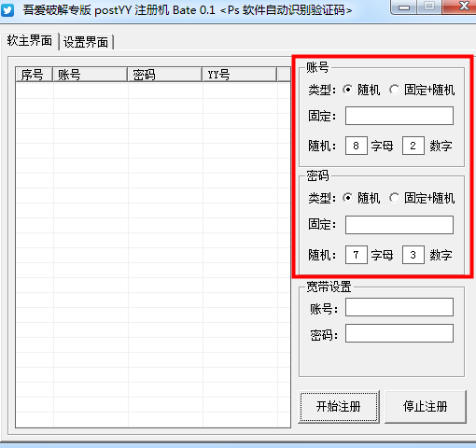Minimize the postYY 注册机 window
Image resolution: width=476 pixels, height=448 pixels.
(x=404, y=7)
